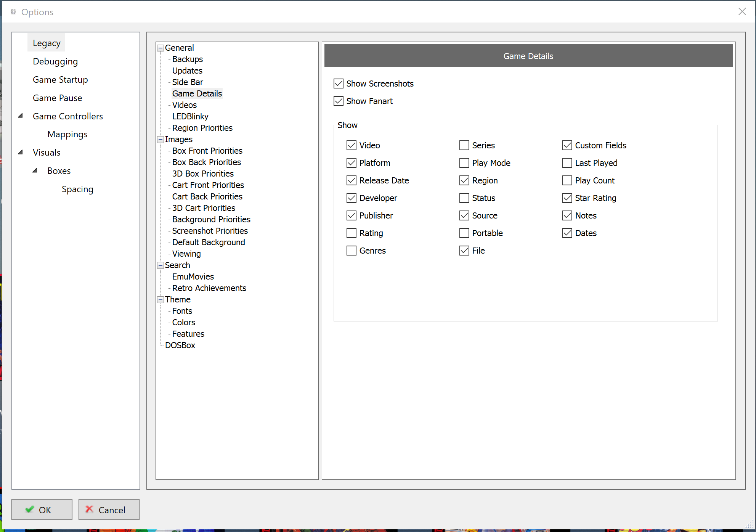Uncheck the Star Rating option
The height and width of the screenshot is (532, 756).
567,198
